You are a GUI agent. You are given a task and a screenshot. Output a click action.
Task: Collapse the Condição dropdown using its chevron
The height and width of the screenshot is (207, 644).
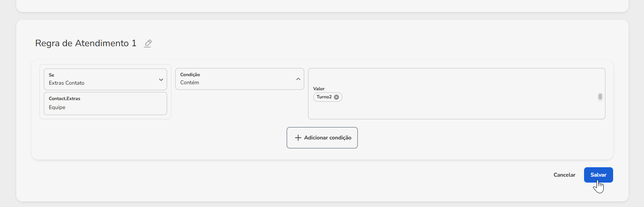[298, 79]
